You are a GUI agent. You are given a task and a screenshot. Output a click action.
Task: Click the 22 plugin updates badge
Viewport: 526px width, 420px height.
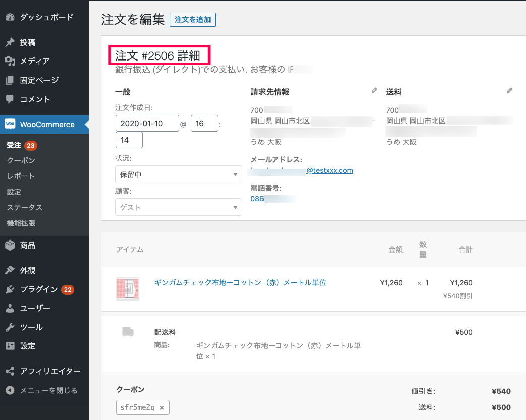point(68,290)
